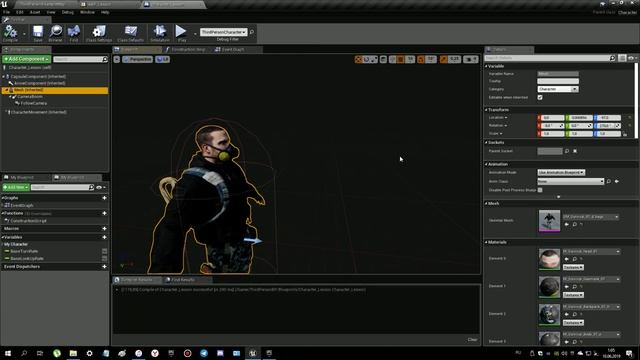
Task: Toggle the Disable Post Process Blueprint checkbox
Action: click(540, 190)
